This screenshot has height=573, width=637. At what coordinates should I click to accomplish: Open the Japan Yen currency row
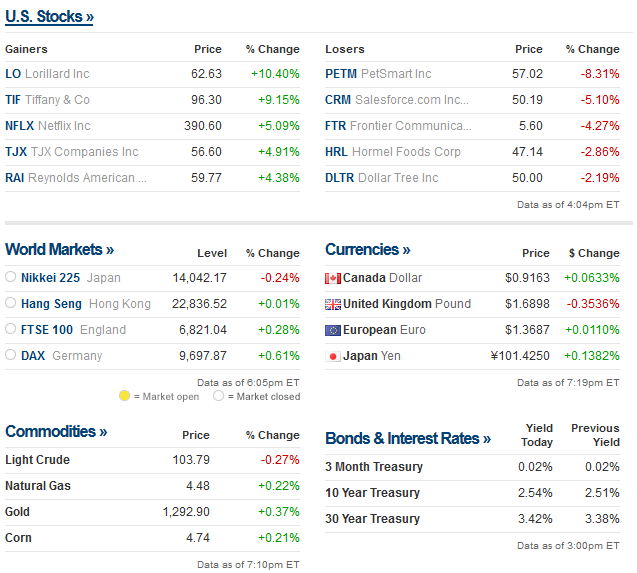472,356
